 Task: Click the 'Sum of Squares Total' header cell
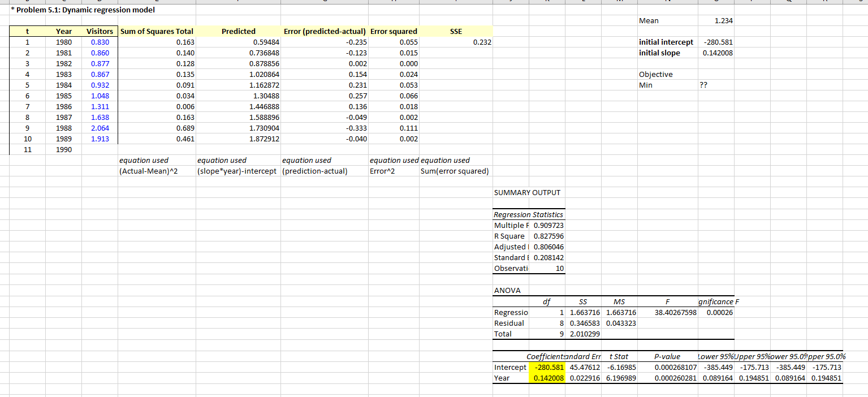(157, 32)
